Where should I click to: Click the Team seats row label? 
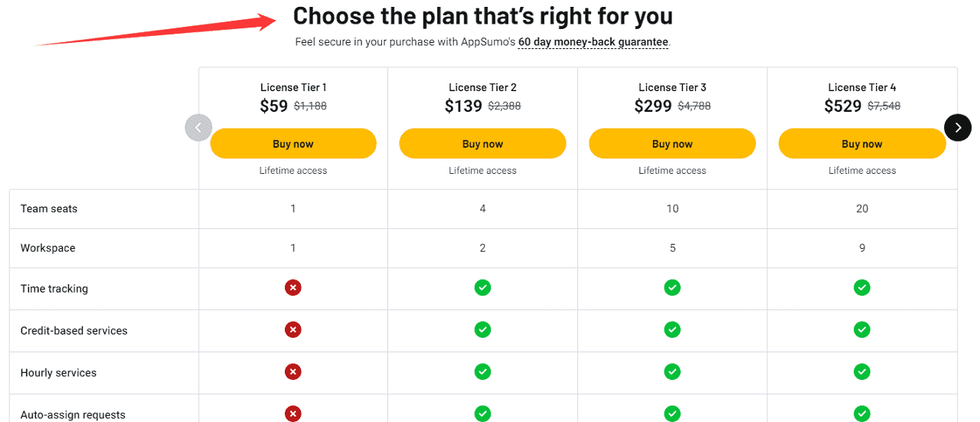click(x=49, y=209)
